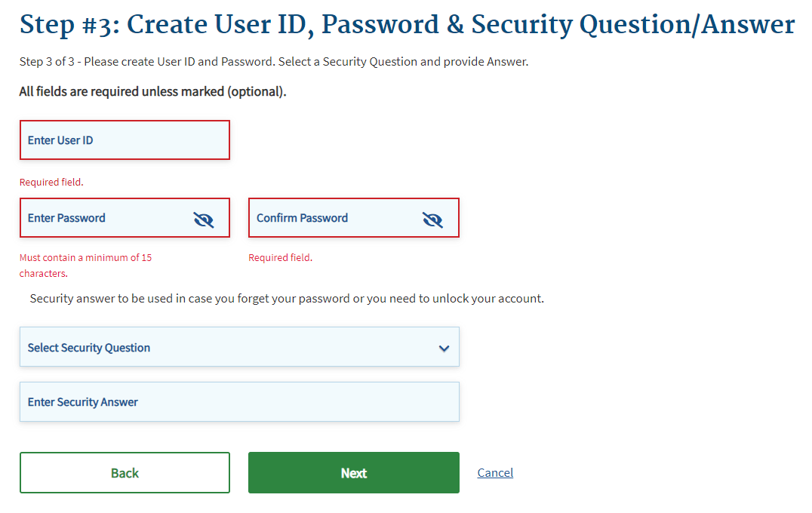This screenshot has width=812, height=513.
Task: Click the 'Confirm Password' label text
Action: [x=302, y=218]
